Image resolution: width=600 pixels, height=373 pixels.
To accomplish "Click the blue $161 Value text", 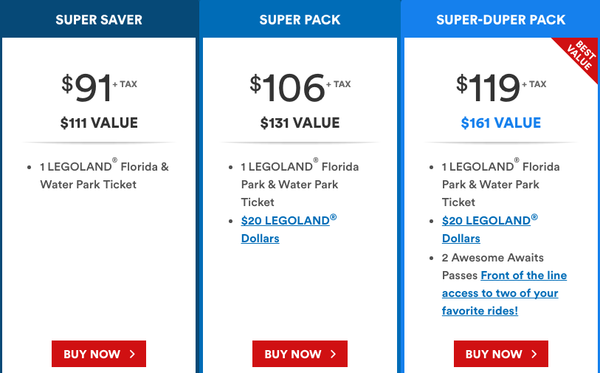I will tap(501, 123).
